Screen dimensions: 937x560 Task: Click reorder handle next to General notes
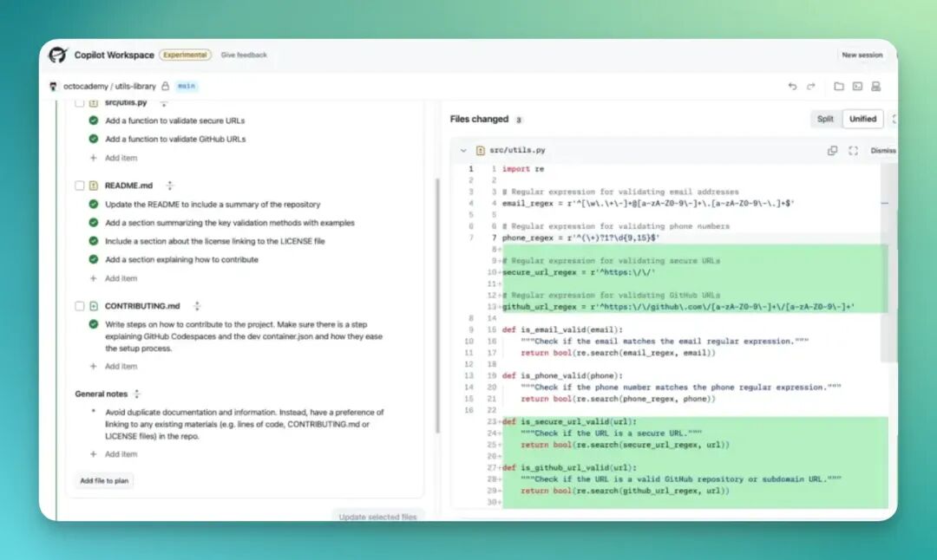click(x=137, y=394)
